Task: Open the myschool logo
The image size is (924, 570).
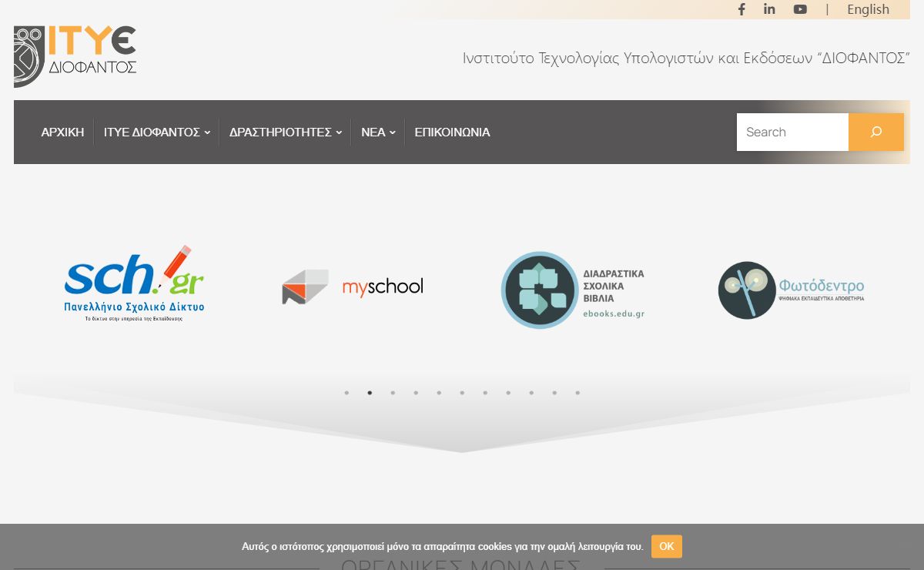Action: click(353, 287)
